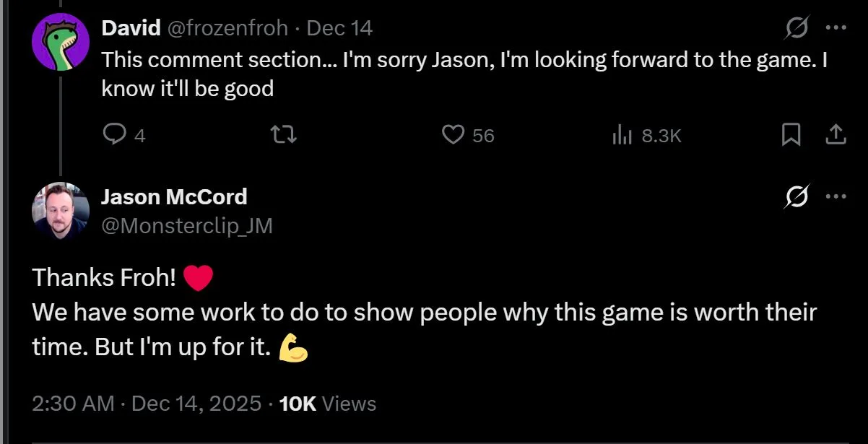868x444 pixels.
Task: Visit the @frozenfroh handle
Action: pyautogui.click(x=227, y=29)
